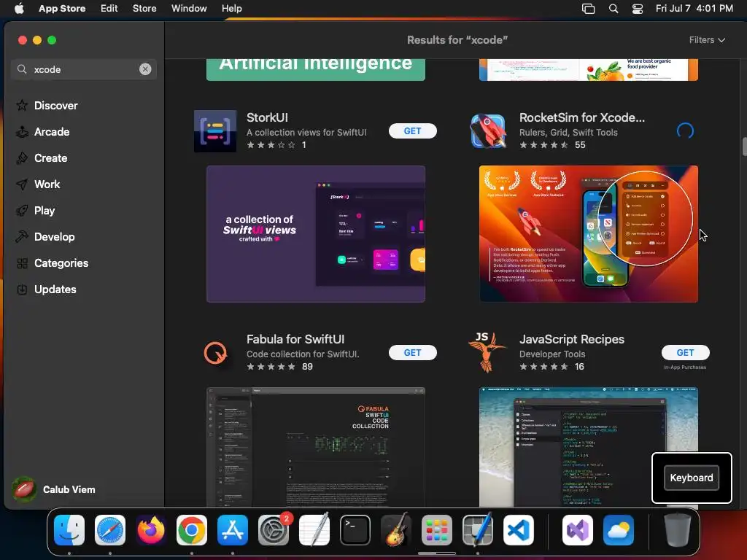
Task: Open the App Store menu
Action: click(x=62, y=9)
